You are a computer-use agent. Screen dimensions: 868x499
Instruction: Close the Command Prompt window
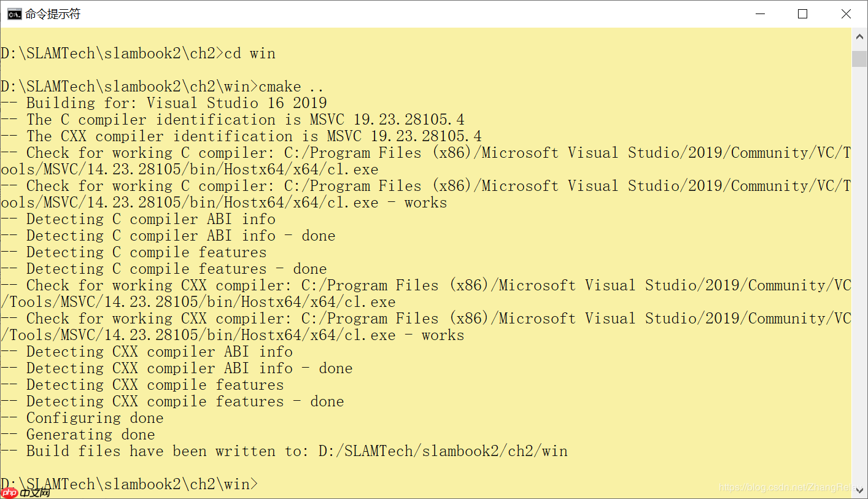(846, 14)
